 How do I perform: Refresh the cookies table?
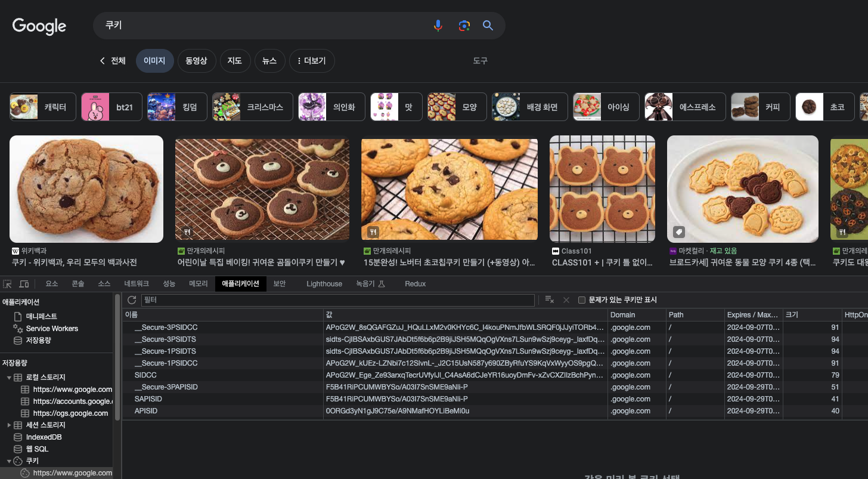click(x=132, y=300)
